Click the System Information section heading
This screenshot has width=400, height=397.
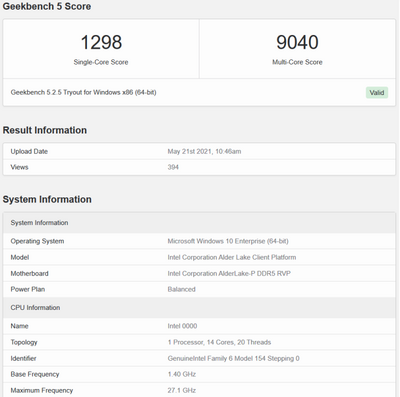(x=47, y=199)
